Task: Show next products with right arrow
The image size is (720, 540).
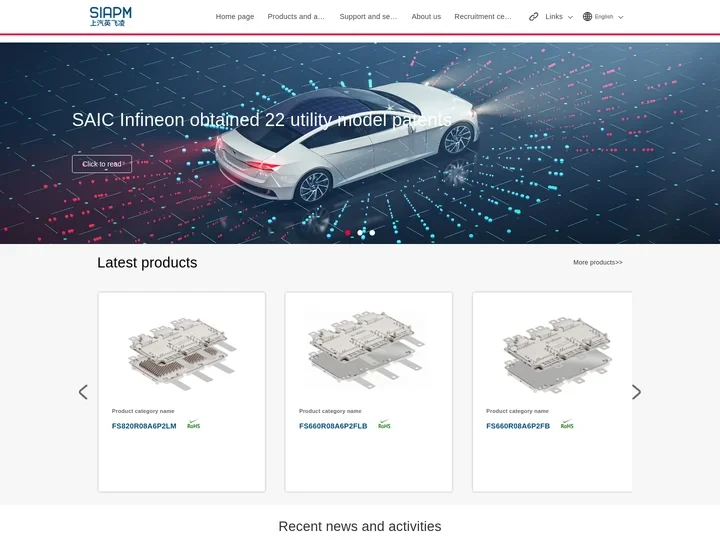Action: click(x=636, y=392)
